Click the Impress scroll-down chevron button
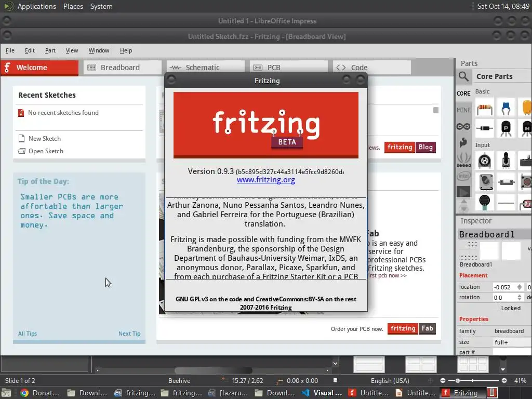This screenshot has height=399, width=532. click(335, 363)
